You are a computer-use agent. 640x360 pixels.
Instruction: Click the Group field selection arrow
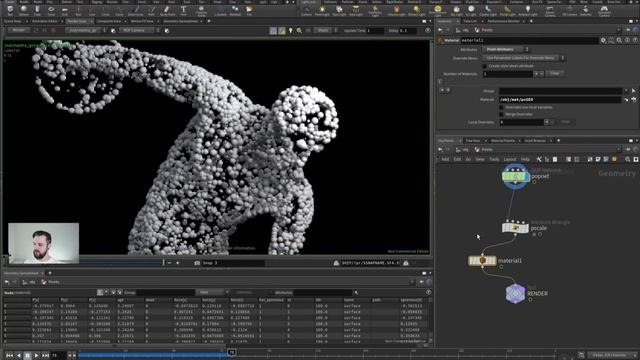coord(633,91)
